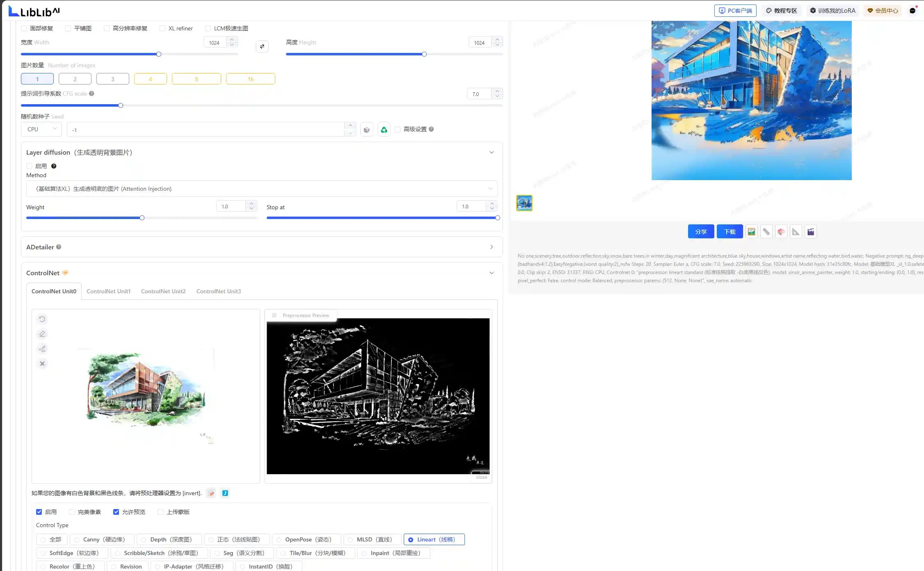Enable the 面部修复 checkbox

[24, 28]
